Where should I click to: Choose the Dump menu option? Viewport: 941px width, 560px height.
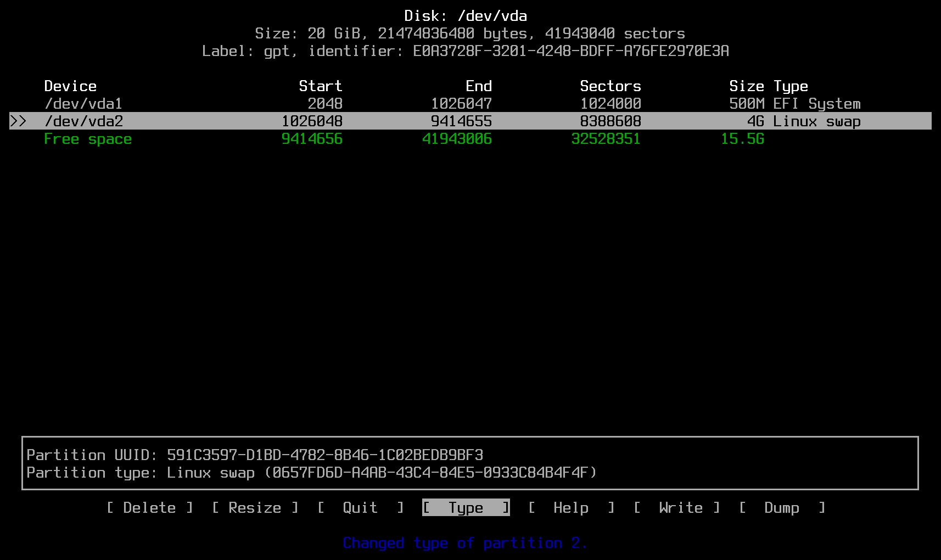[782, 508]
